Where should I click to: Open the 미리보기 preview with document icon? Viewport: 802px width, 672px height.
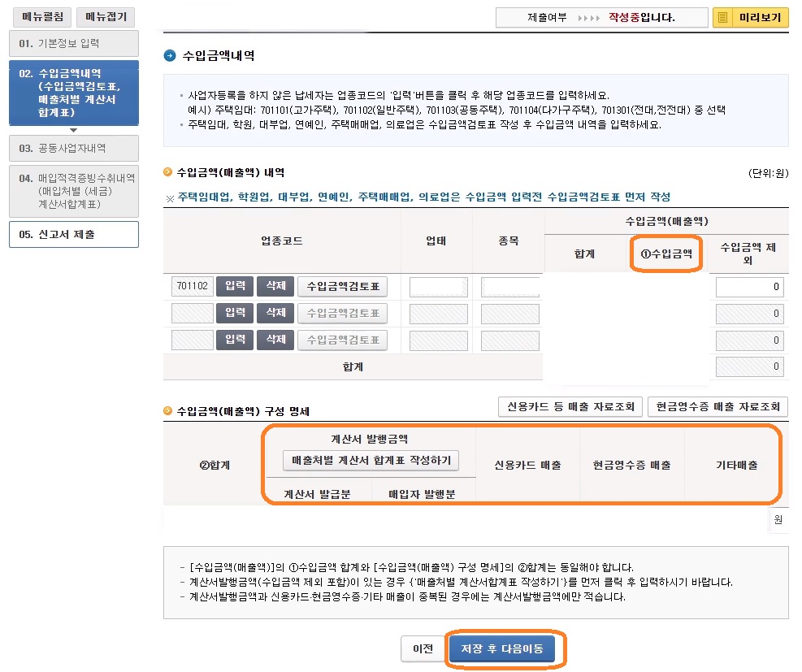(756, 17)
